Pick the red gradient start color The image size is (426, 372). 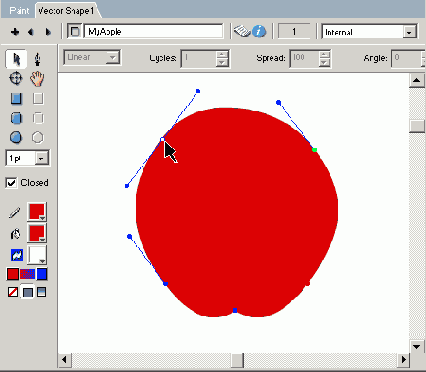coord(13,274)
